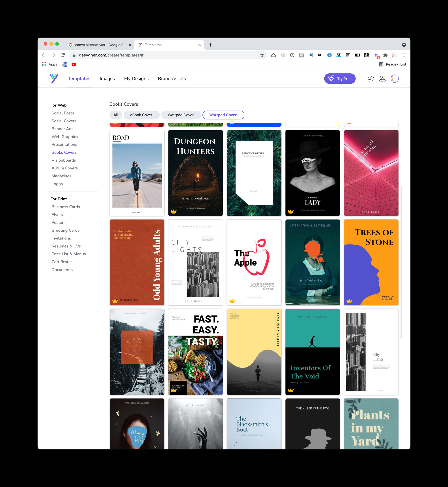
Task: Open the Prison of Winter template
Action: [254, 173]
